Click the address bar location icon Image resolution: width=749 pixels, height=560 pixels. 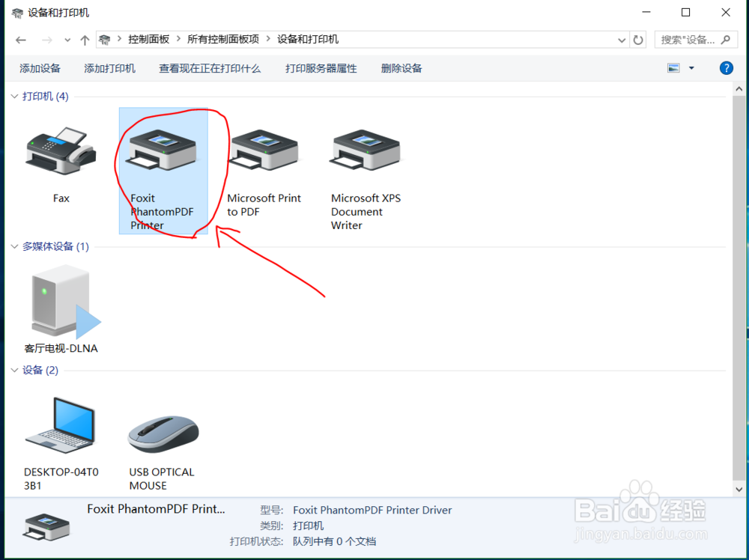coord(105,40)
